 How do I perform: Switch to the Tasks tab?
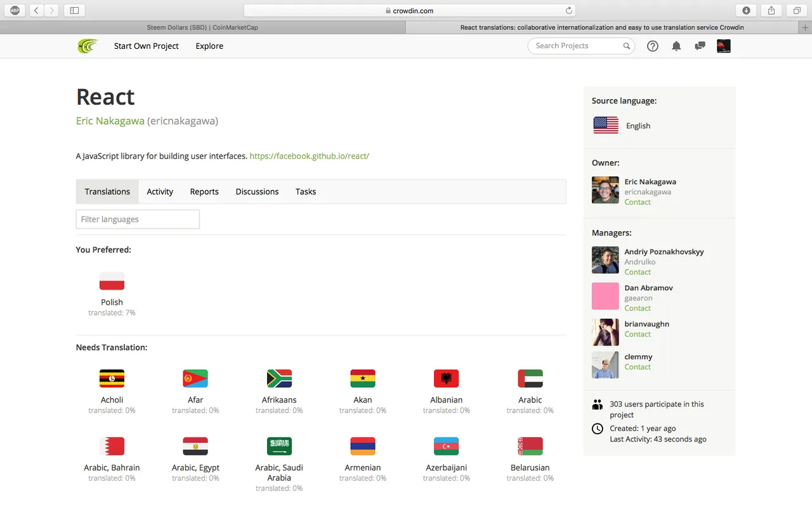[306, 191]
